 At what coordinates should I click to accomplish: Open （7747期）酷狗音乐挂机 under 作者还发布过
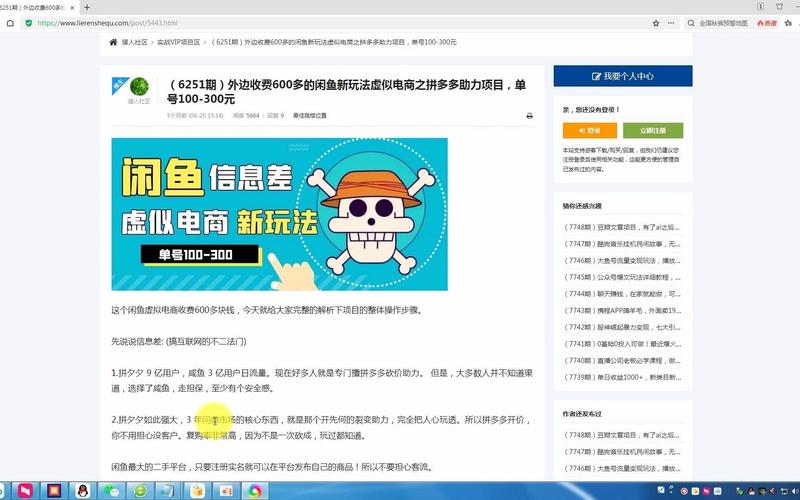coord(621,452)
